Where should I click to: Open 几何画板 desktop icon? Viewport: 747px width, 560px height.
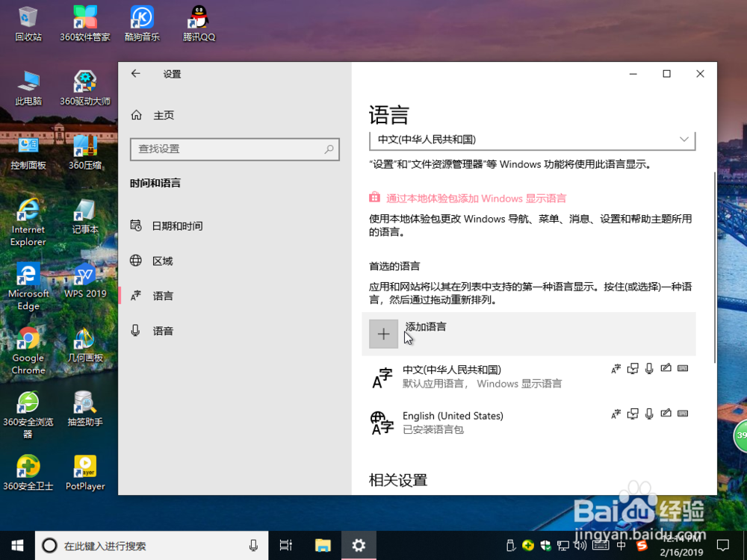point(85,344)
